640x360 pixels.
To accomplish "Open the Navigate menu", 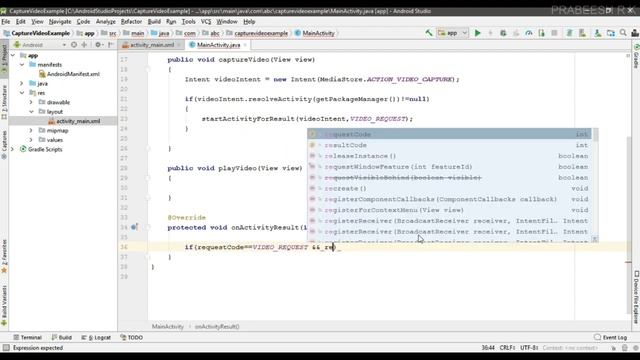I will tap(60, 22).
